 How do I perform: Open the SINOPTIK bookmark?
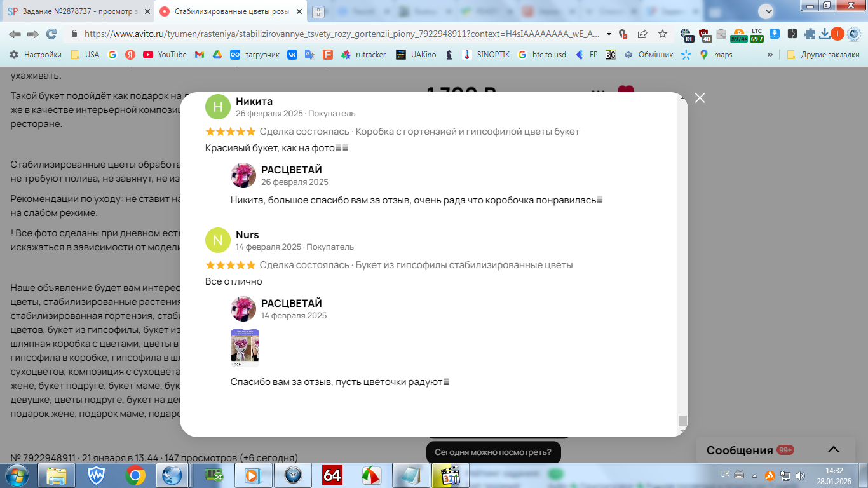coord(485,55)
